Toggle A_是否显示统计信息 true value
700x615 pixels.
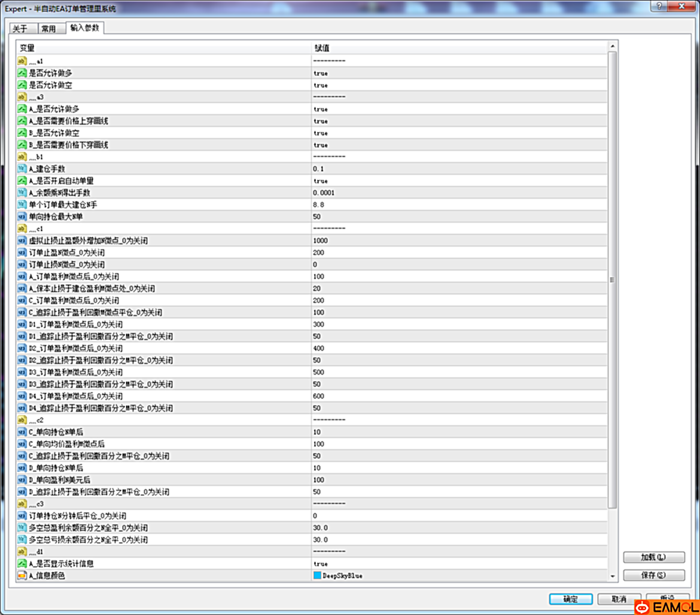321,564
